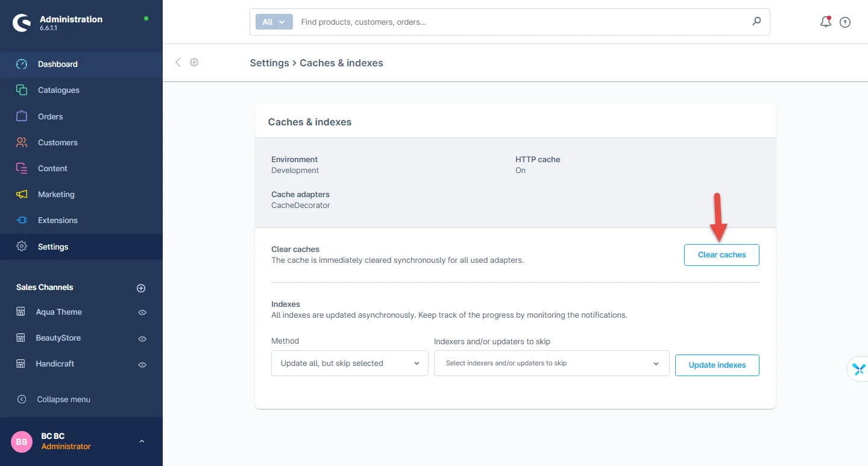This screenshot has height=466, width=868.
Task: Click the search magnifier icon
Action: point(756,22)
